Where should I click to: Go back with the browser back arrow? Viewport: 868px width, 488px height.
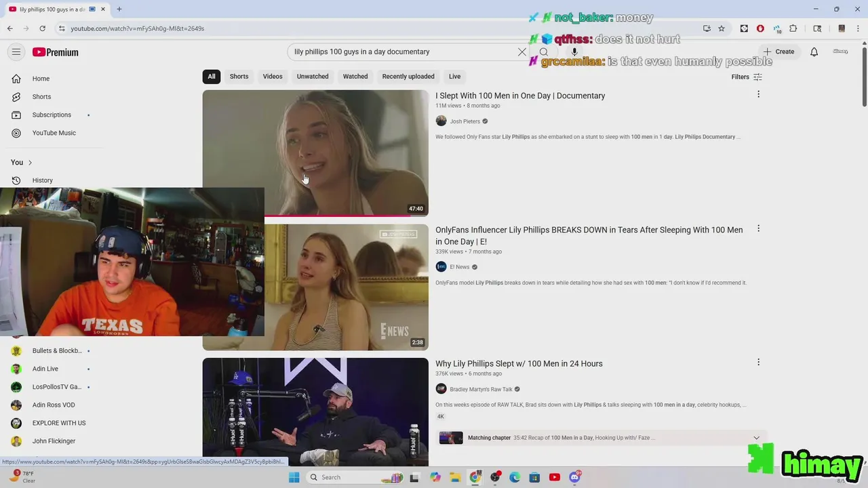pyautogui.click(x=10, y=28)
